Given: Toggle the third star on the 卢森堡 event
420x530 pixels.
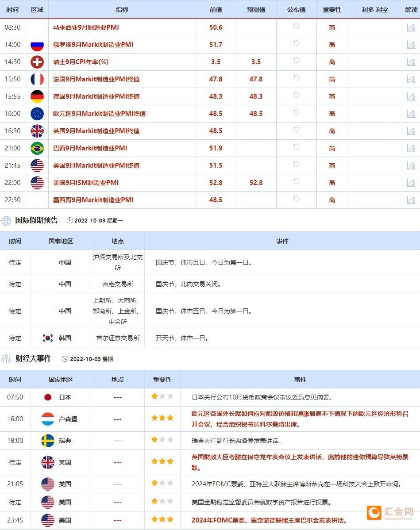Looking at the screenshot, I should pos(170,419).
